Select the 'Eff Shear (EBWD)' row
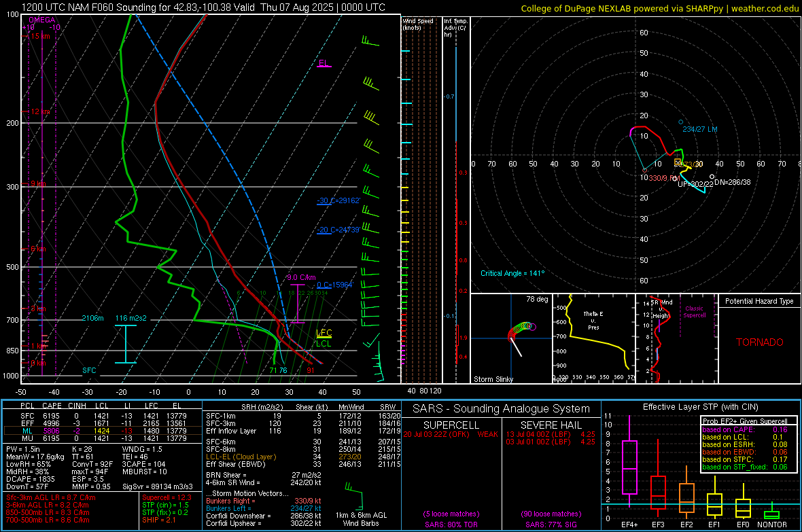 (303, 464)
